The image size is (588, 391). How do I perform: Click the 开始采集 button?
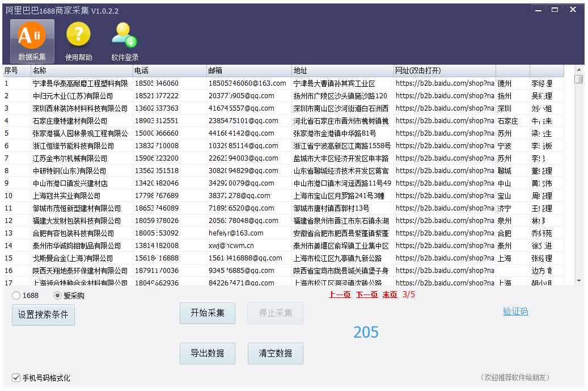(x=208, y=313)
